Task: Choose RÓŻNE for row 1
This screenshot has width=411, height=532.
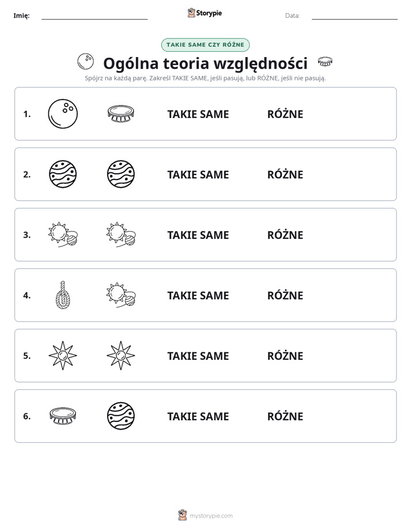Action: click(x=285, y=113)
